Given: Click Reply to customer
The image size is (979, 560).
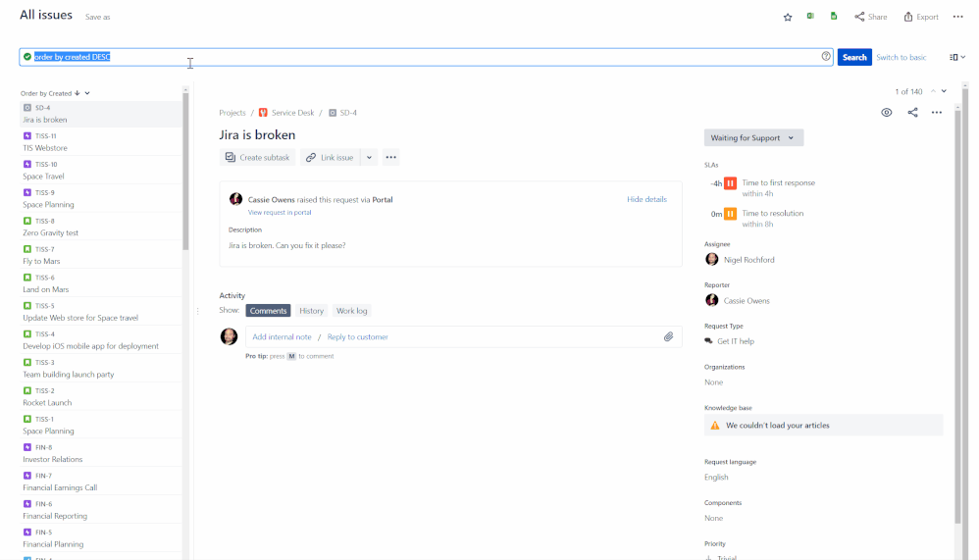Looking at the screenshot, I should pos(358,337).
